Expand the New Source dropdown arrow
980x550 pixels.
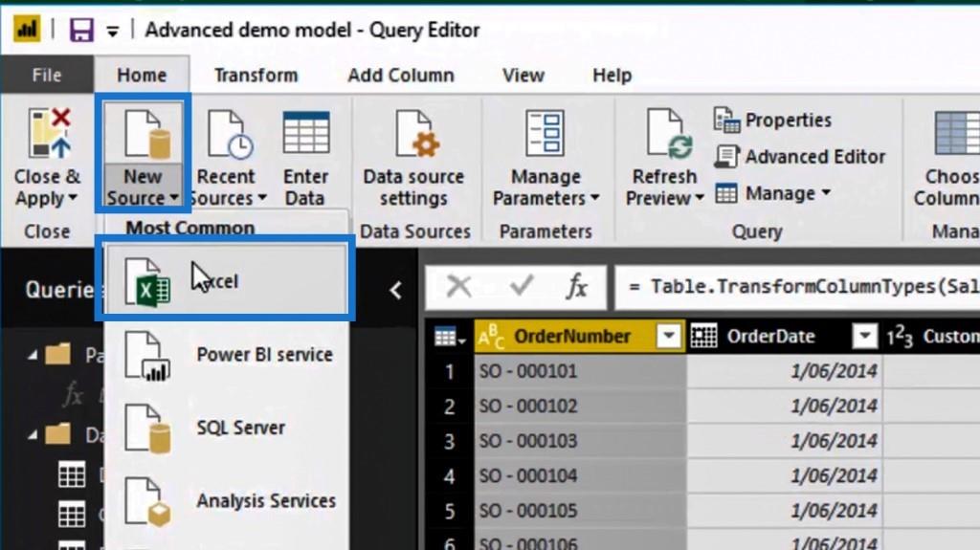coord(174,197)
